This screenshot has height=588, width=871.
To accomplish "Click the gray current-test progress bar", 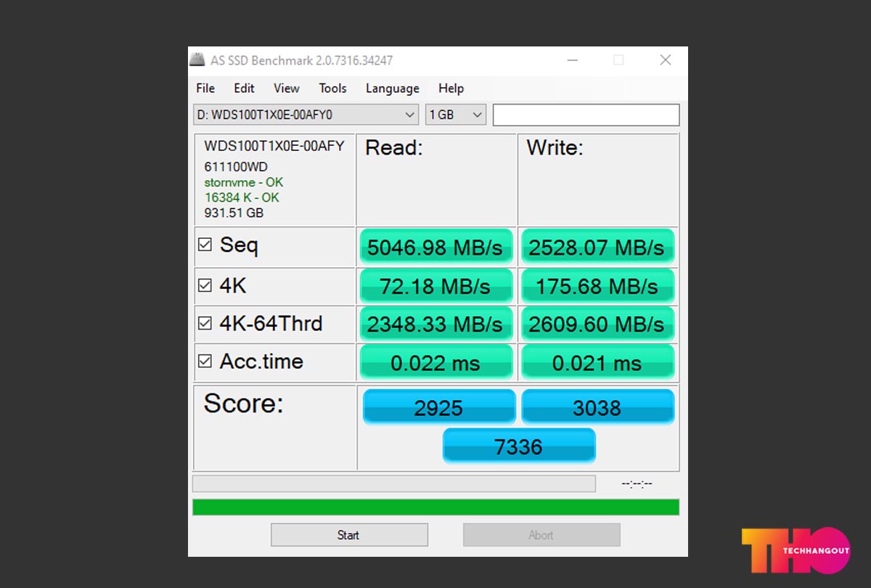I will pos(394,483).
